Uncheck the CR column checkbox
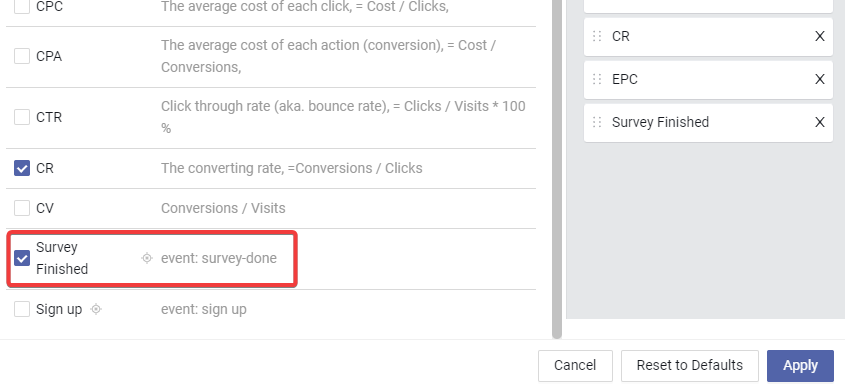The height and width of the screenshot is (386, 845). coord(22,168)
